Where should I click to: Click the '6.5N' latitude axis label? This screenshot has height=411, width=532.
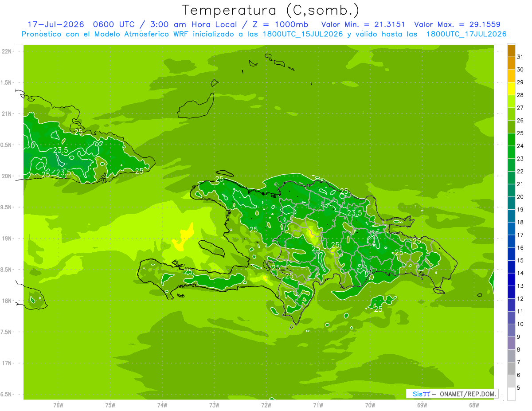6,395
